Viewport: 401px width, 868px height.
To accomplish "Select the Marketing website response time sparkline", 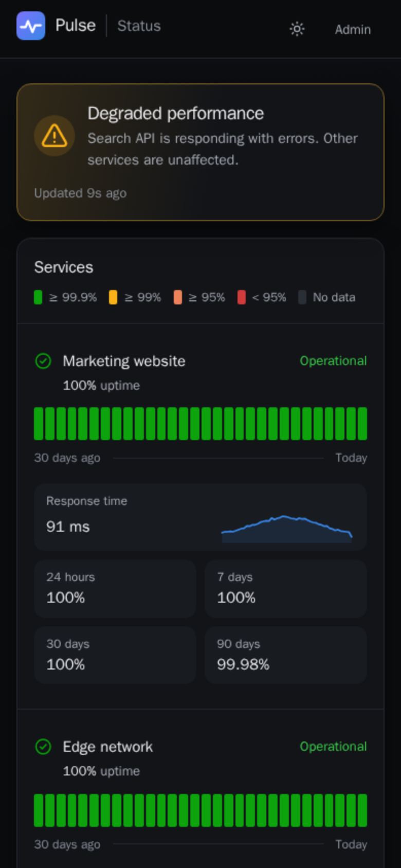I will [x=287, y=529].
